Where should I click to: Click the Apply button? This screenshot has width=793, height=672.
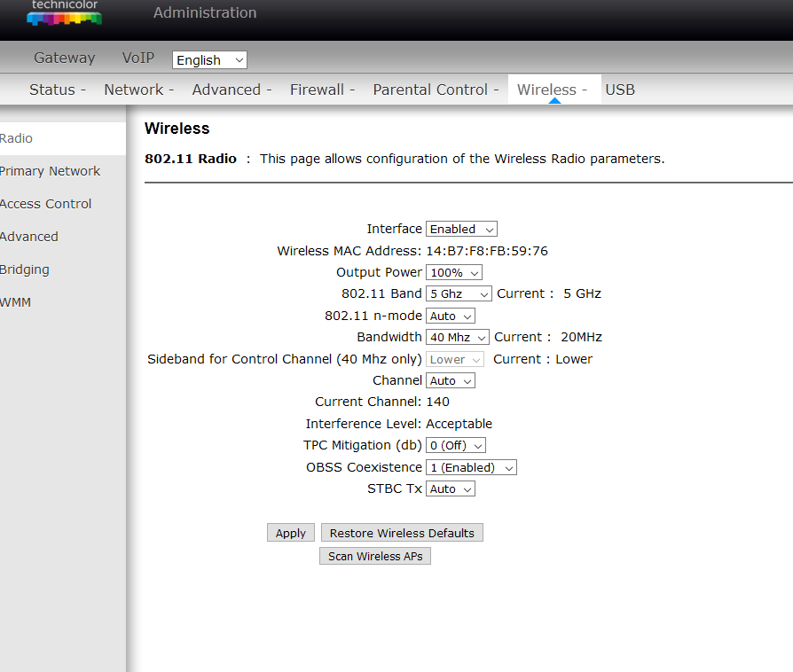pos(291,533)
